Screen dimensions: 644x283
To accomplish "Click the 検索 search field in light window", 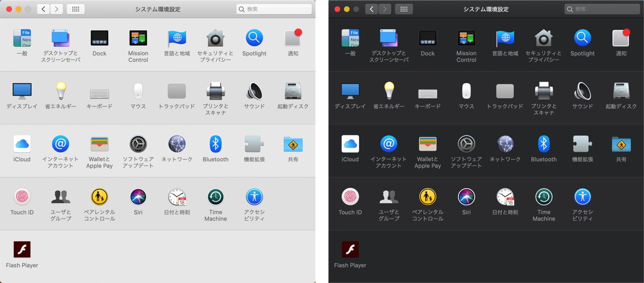I will 274,9.
